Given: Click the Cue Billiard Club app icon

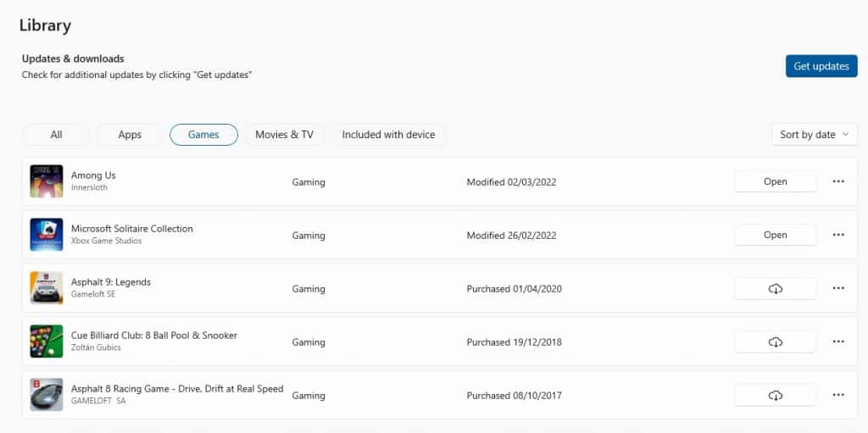Looking at the screenshot, I should [x=47, y=341].
